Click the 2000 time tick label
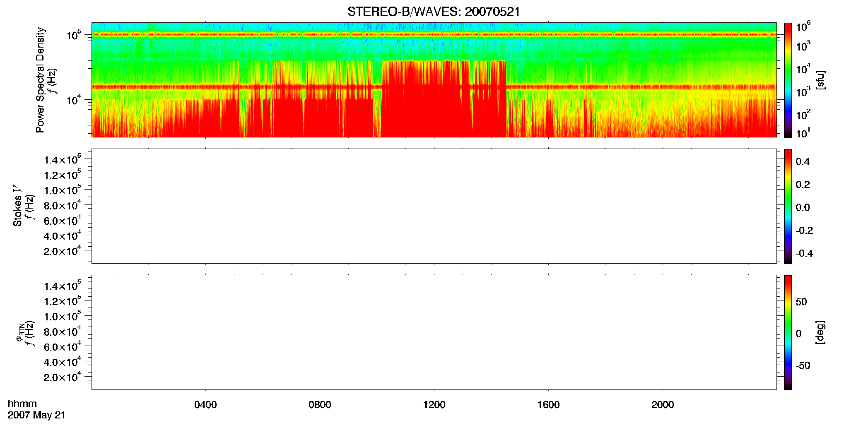This screenshot has width=868, height=447. click(x=663, y=405)
